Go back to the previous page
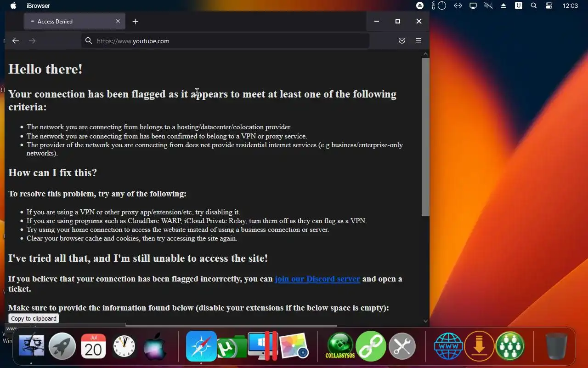The width and height of the screenshot is (588, 368). pos(16,41)
